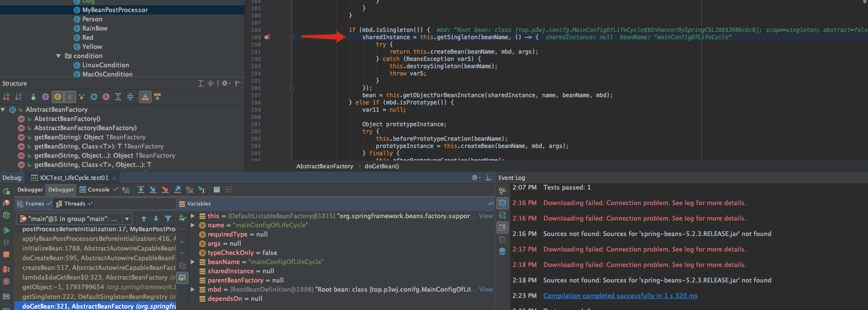Open the Threads tab
This screenshot has width=868, height=310.
75,204
